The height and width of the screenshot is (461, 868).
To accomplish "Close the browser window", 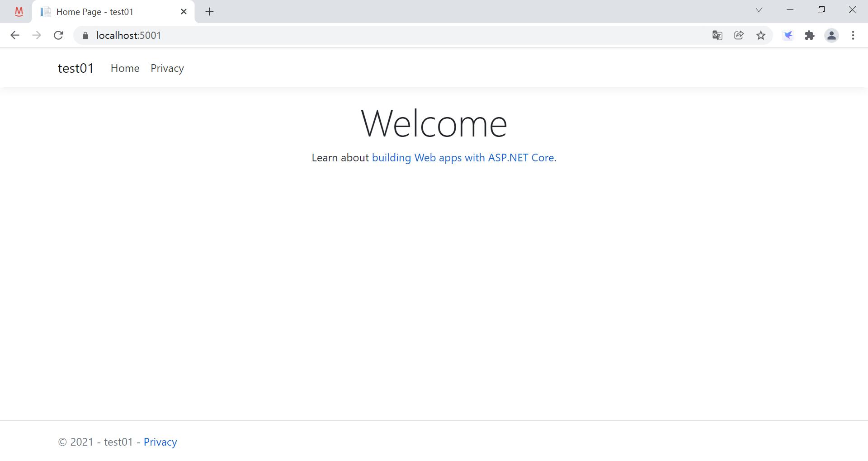I will [x=852, y=10].
